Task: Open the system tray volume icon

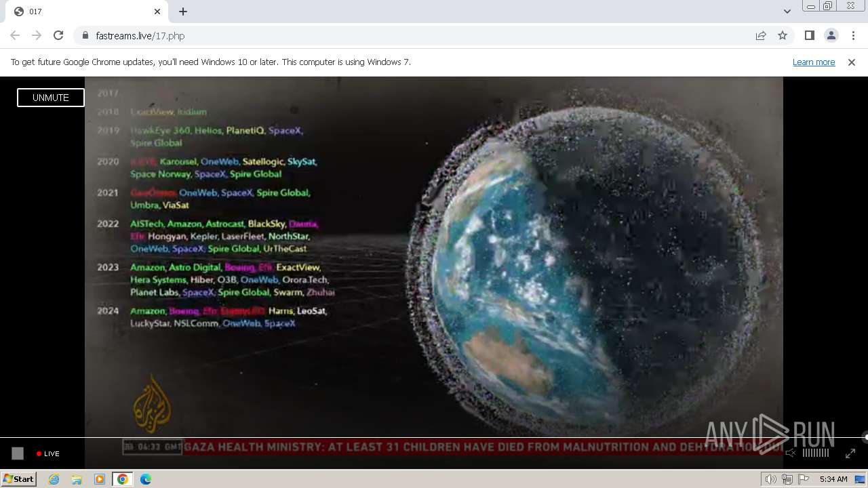Action: click(771, 479)
